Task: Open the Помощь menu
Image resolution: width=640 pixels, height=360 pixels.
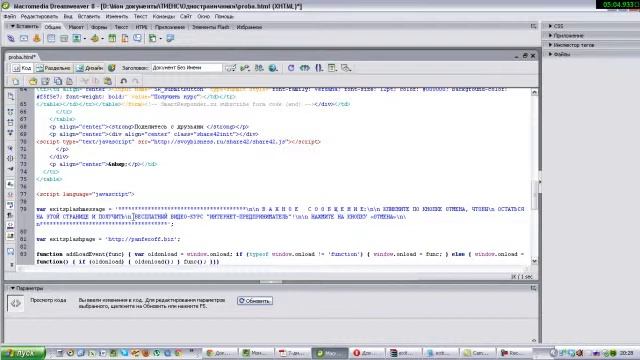Action: click(x=224, y=16)
